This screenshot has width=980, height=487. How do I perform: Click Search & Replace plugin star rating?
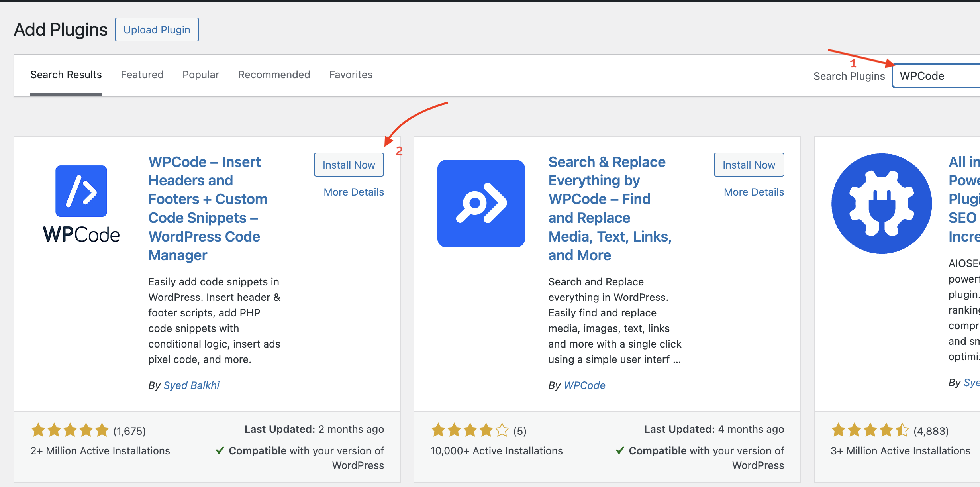click(470, 430)
